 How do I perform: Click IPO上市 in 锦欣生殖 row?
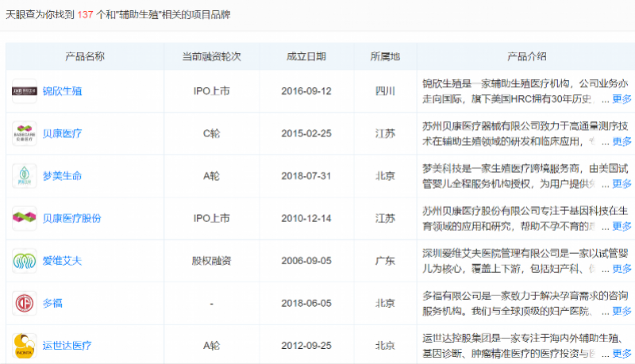pyautogui.click(x=211, y=91)
